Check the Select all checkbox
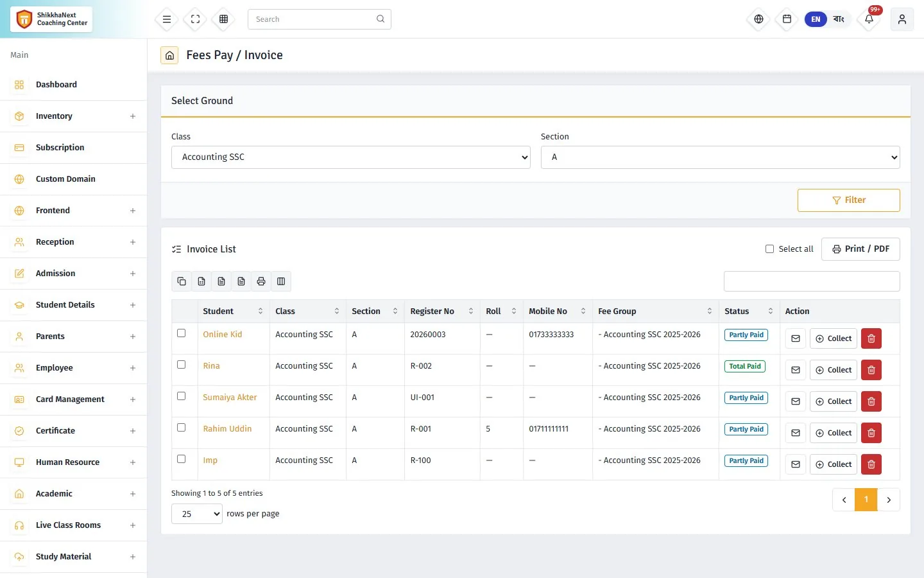924x578 pixels. [770, 249]
